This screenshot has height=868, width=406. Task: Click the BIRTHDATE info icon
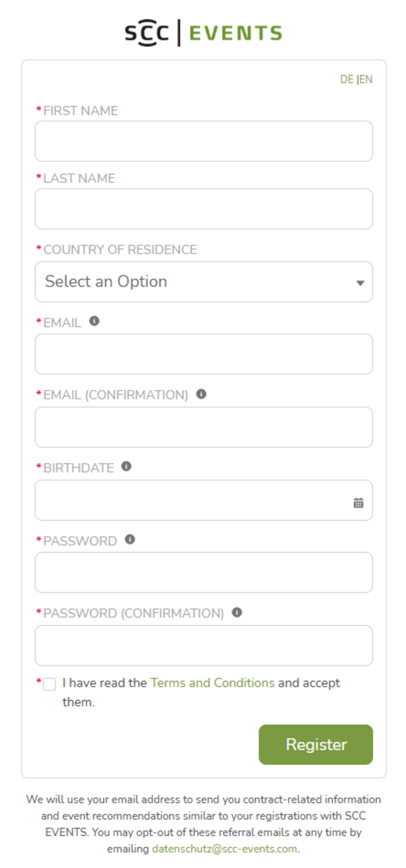tap(126, 466)
